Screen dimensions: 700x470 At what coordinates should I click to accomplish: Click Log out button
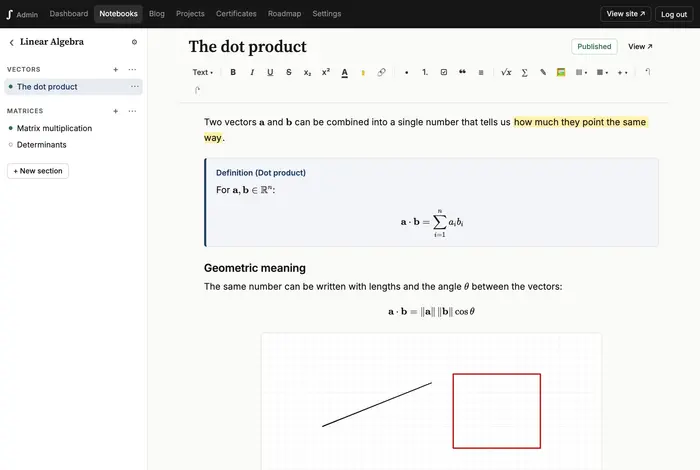674,14
